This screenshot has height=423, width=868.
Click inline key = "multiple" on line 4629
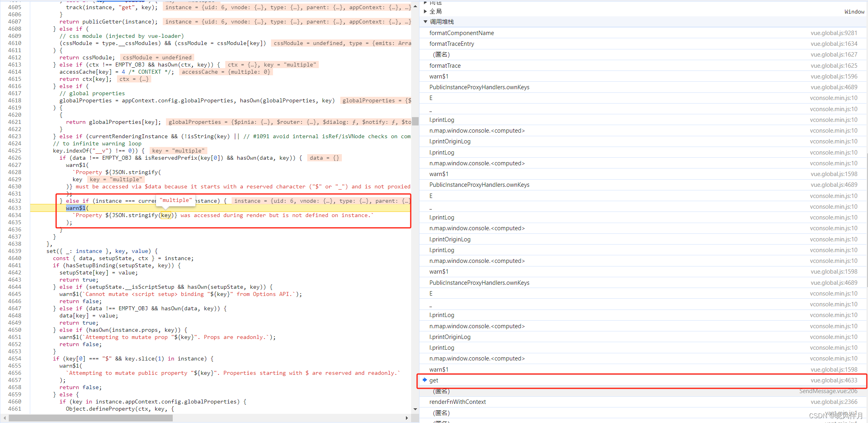tap(116, 179)
